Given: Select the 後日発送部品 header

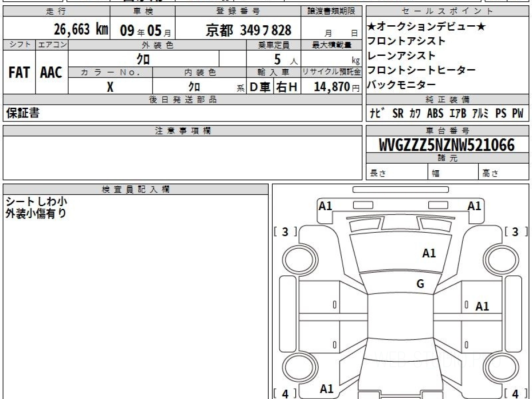Looking at the screenshot, I should (183, 100).
